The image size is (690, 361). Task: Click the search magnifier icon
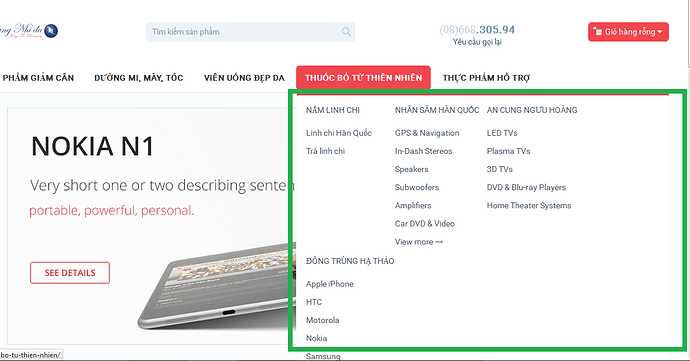pyautogui.click(x=346, y=32)
